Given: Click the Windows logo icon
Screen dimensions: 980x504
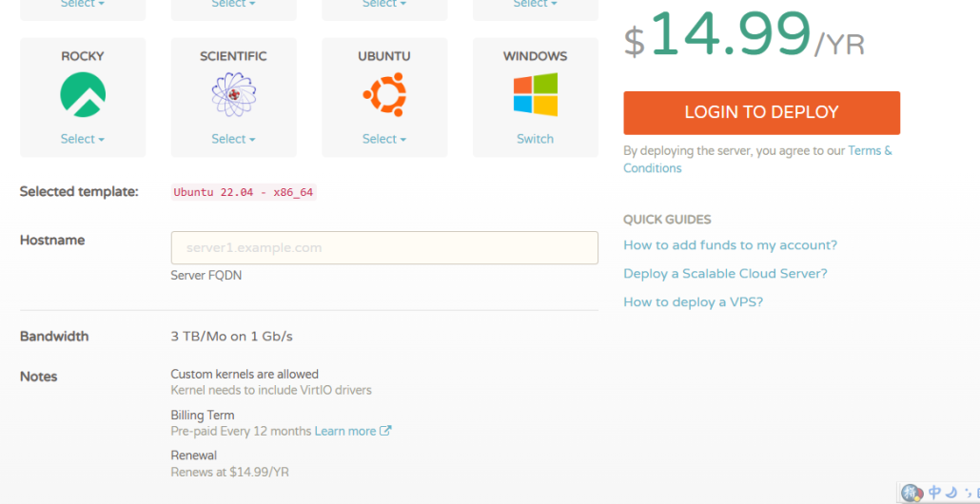Looking at the screenshot, I should [x=535, y=95].
